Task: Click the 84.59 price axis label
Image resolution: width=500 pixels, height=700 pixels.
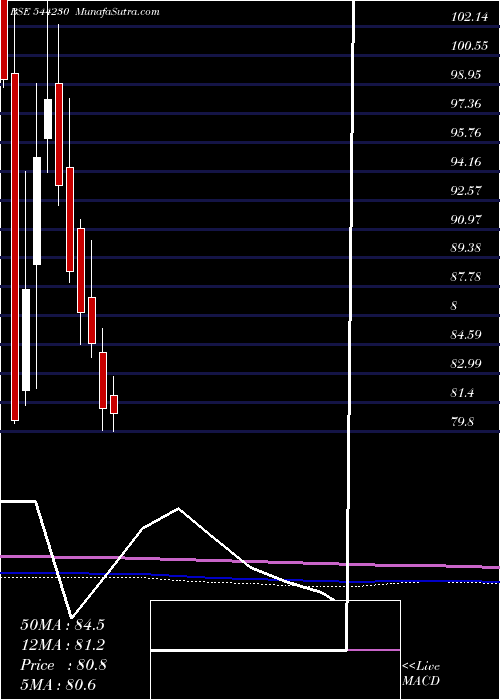Action: [x=466, y=334]
